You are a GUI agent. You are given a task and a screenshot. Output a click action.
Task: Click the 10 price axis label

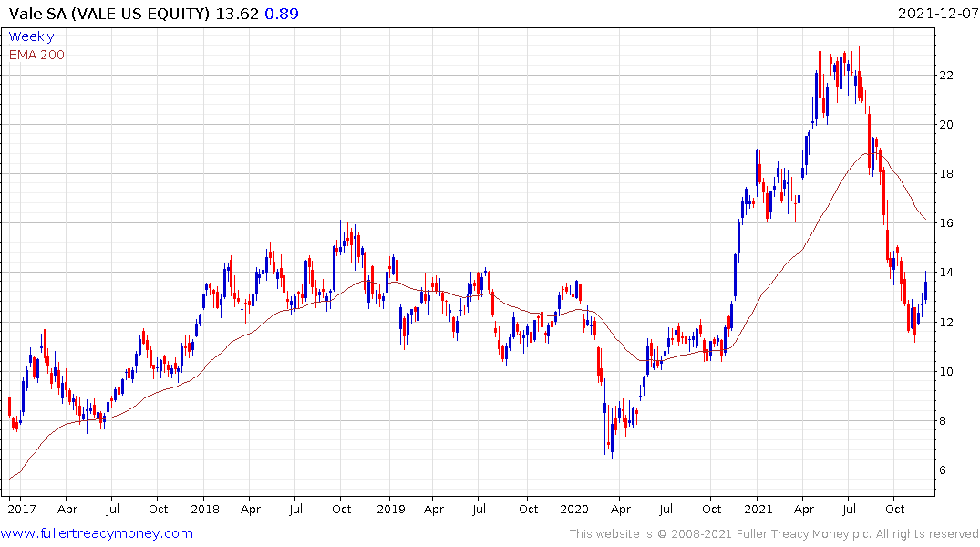coord(946,371)
